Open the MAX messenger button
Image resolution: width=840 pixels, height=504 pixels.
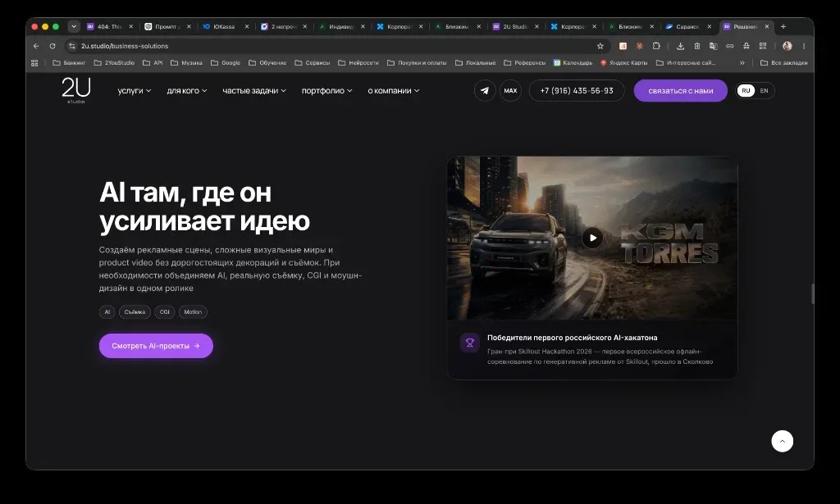510,91
